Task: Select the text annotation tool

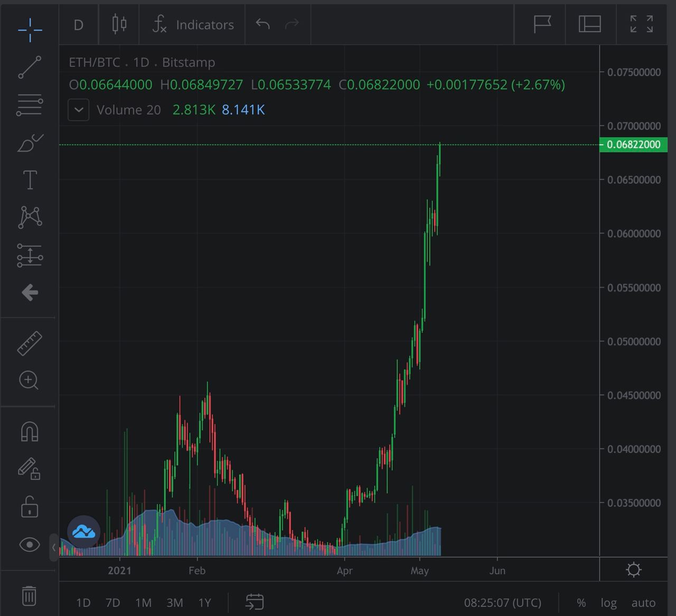Action: (30, 180)
